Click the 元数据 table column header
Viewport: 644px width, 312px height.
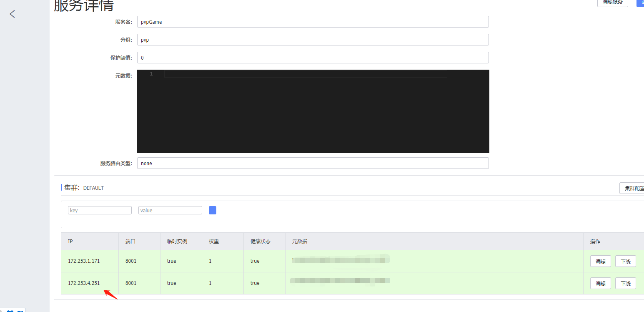[x=300, y=242]
